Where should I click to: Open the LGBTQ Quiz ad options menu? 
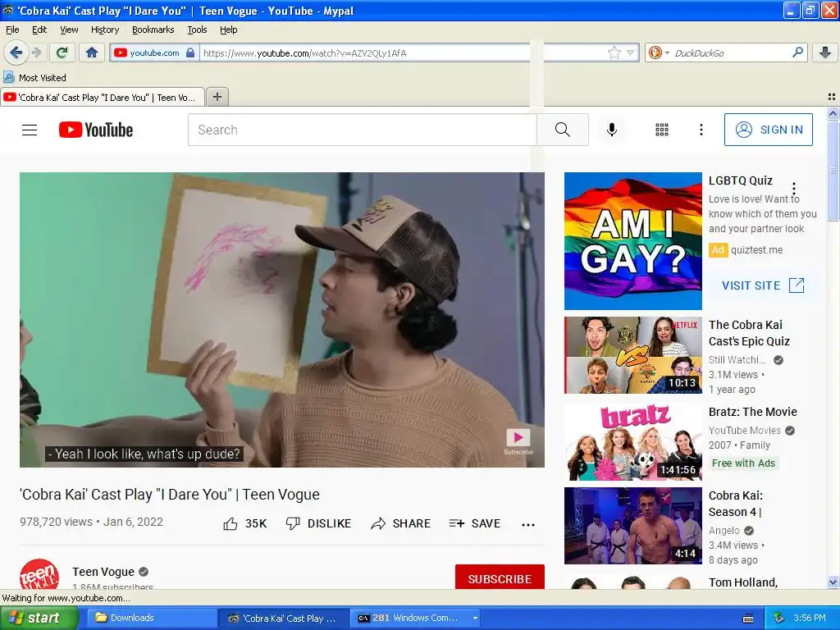794,188
